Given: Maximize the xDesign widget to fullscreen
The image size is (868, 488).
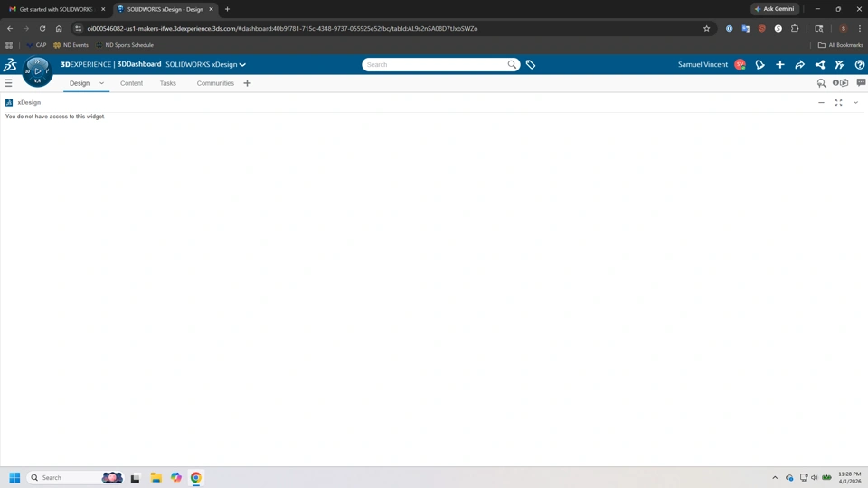Looking at the screenshot, I should point(839,102).
